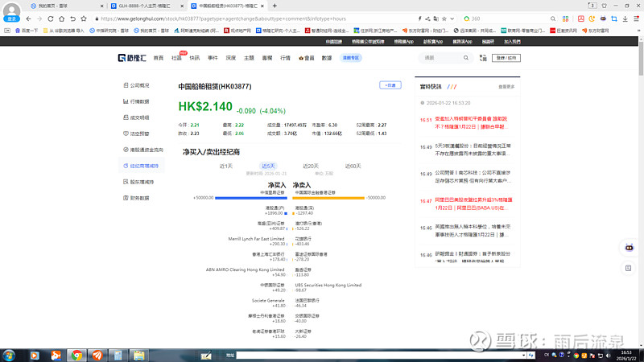The width and height of the screenshot is (644, 362).
Task: Click the +自选 add to watchlist button
Action: [390, 84]
